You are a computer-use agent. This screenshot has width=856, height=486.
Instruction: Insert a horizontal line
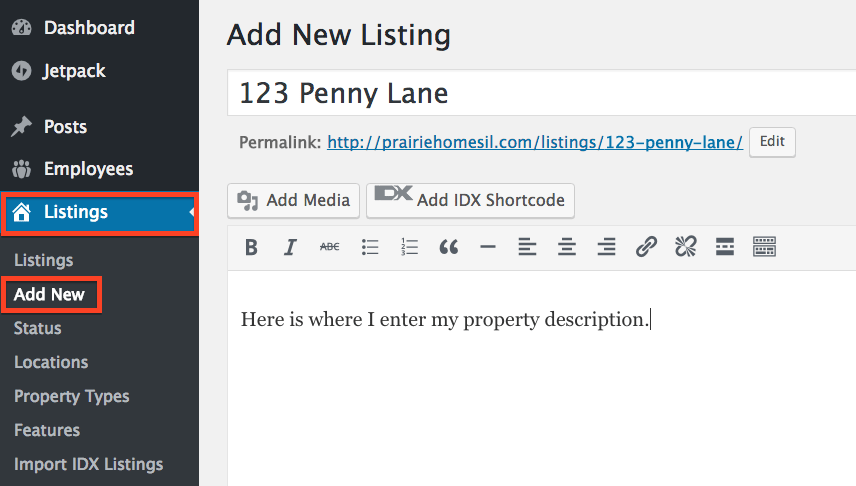488,247
